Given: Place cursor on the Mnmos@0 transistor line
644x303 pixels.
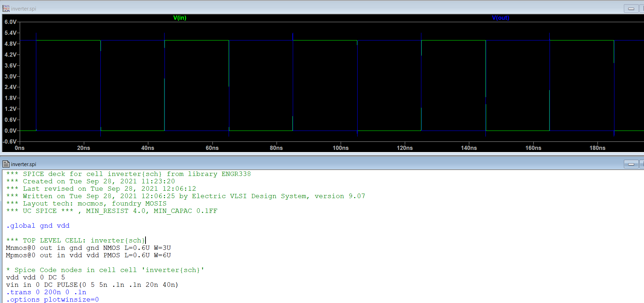Looking at the screenshot, I should coord(88,248).
